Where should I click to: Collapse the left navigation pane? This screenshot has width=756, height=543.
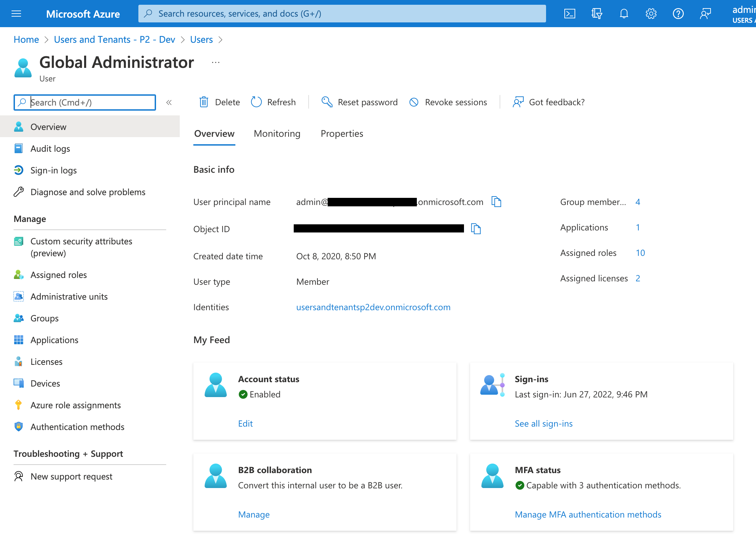pos(169,102)
